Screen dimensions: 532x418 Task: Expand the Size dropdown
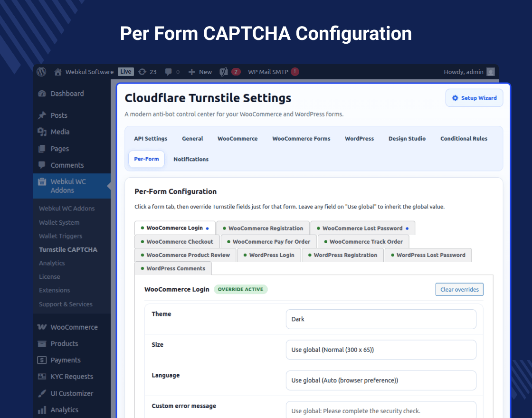click(x=381, y=350)
